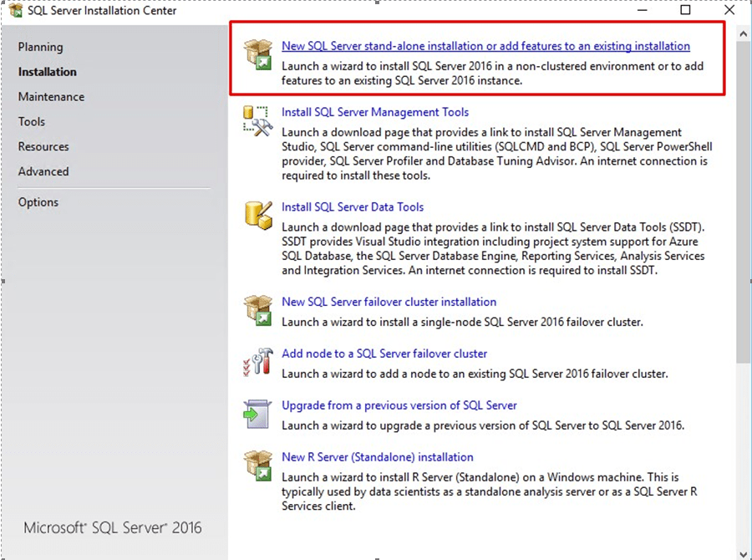Click the R Server installation box icon
Screen dimensions: 752x560
[257, 465]
